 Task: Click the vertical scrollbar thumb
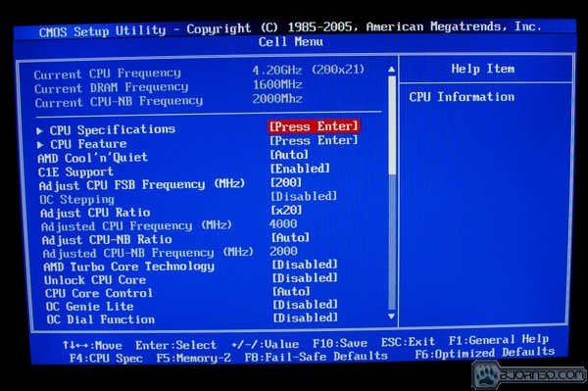point(392,125)
